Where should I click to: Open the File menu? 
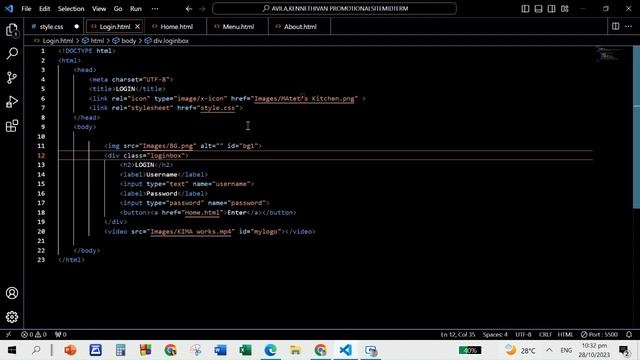point(26,9)
